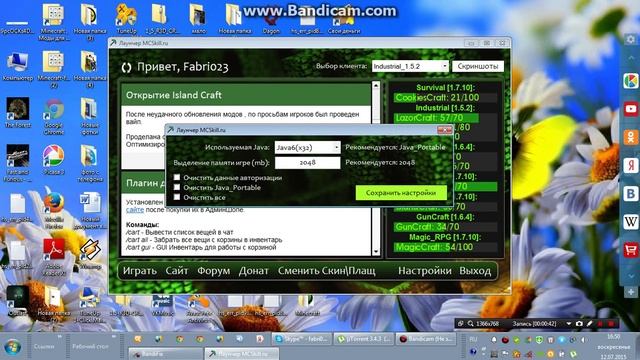Click the sidebar scroll-down chevron
This screenshot has height=360, width=640.
click(631, 276)
